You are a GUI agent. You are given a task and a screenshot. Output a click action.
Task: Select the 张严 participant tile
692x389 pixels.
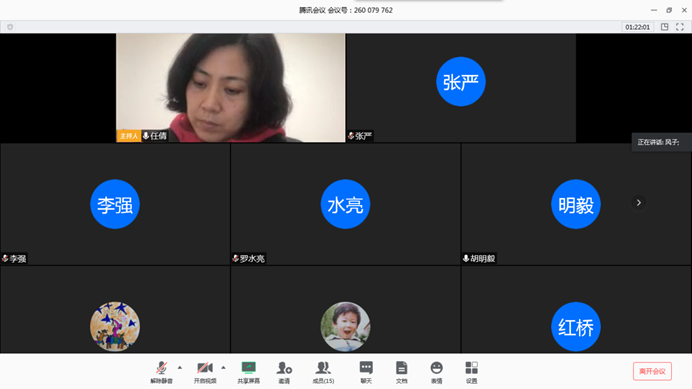(x=461, y=88)
